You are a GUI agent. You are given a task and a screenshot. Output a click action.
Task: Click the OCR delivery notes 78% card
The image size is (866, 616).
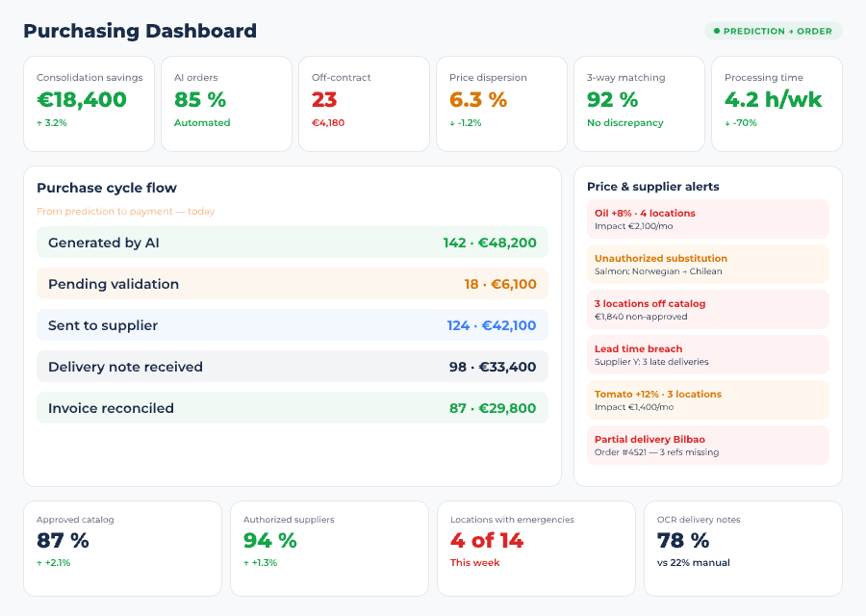tap(743, 549)
